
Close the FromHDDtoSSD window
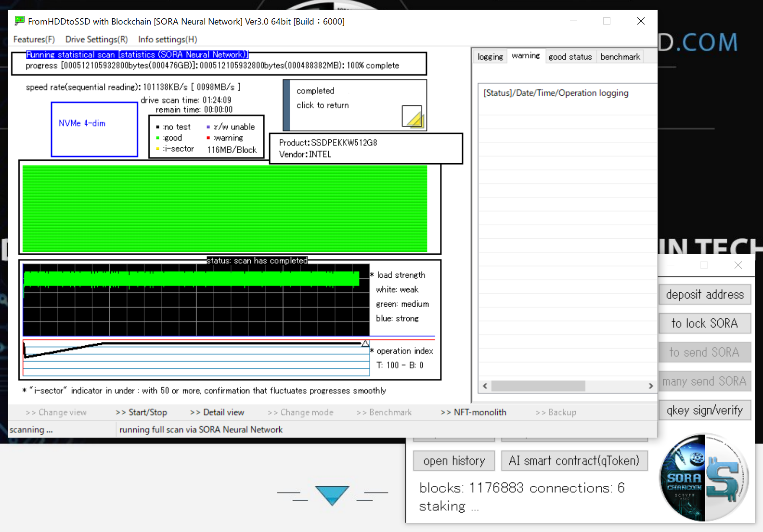click(x=641, y=21)
